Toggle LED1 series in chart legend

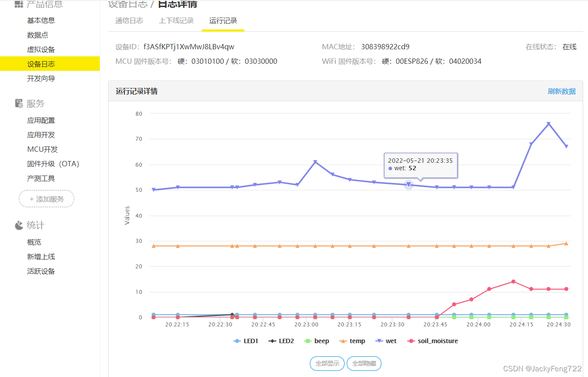click(246, 341)
